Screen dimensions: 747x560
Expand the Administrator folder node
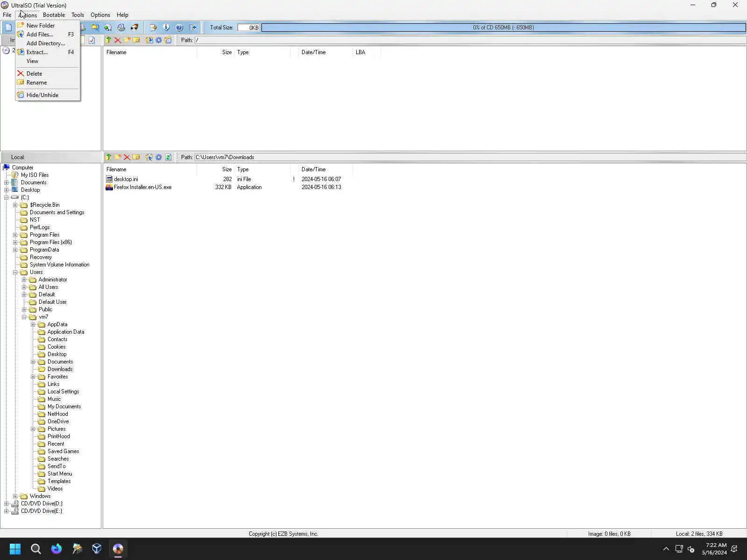click(24, 280)
